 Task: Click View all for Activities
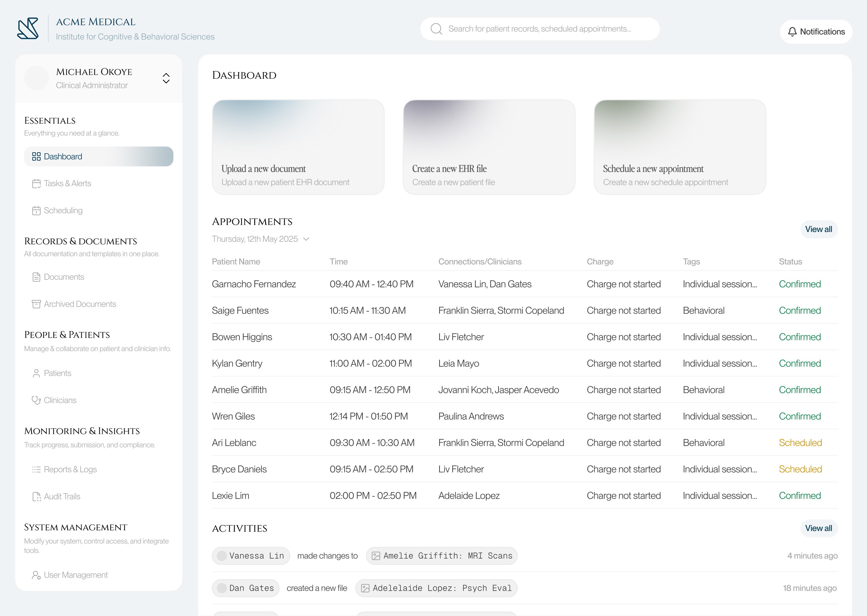pyautogui.click(x=818, y=528)
